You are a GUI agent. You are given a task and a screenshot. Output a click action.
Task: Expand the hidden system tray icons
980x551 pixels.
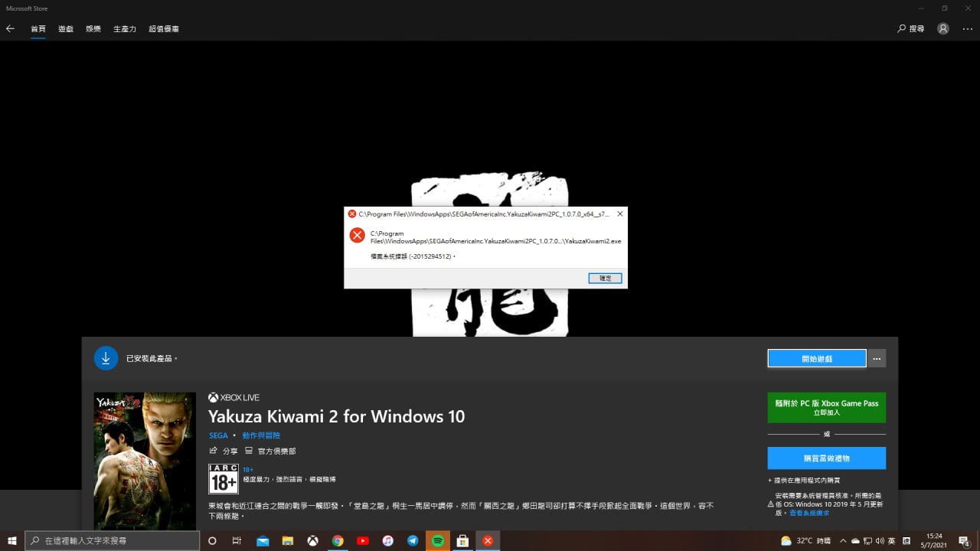click(x=843, y=540)
